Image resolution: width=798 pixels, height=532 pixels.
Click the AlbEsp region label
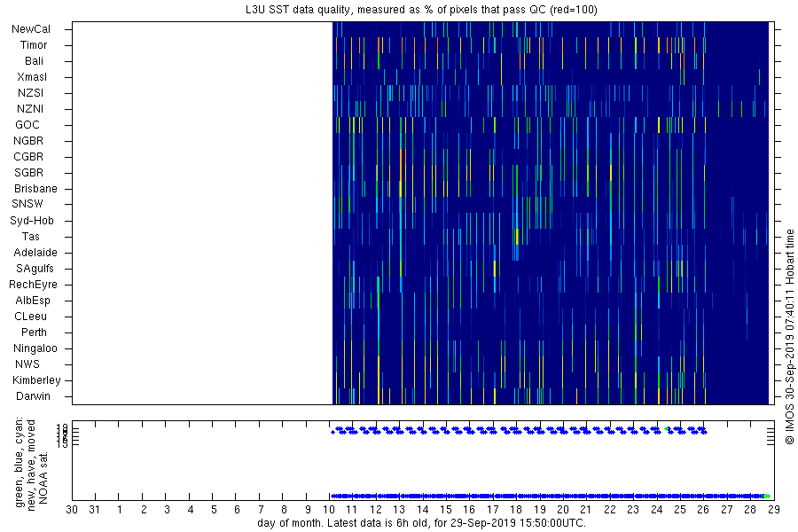tap(33, 301)
